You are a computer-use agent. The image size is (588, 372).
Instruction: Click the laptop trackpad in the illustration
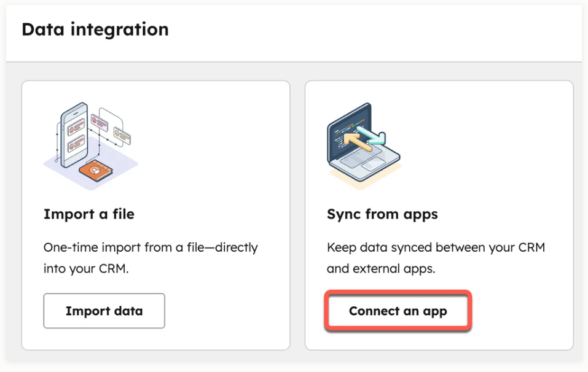[x=373, y=163]
